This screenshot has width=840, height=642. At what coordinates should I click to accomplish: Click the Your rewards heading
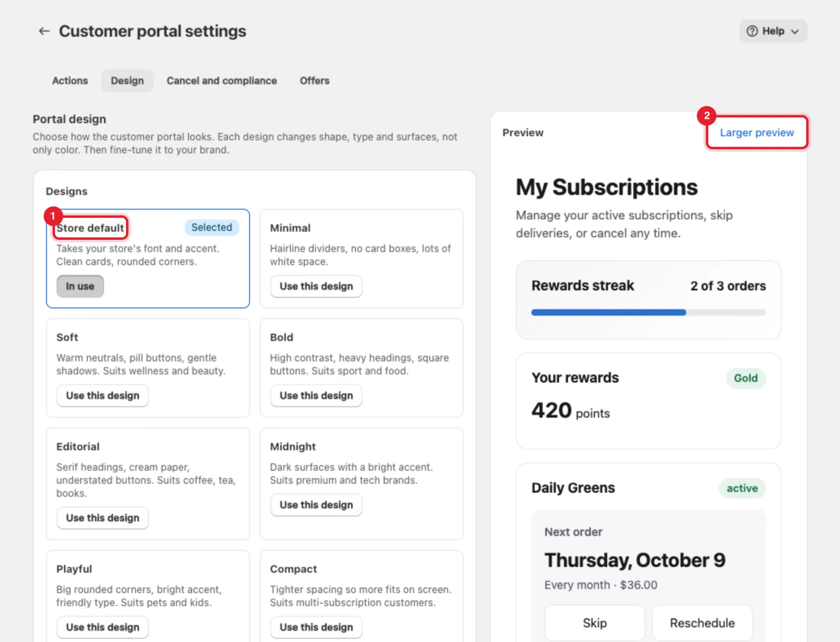[x=575, y=377]
